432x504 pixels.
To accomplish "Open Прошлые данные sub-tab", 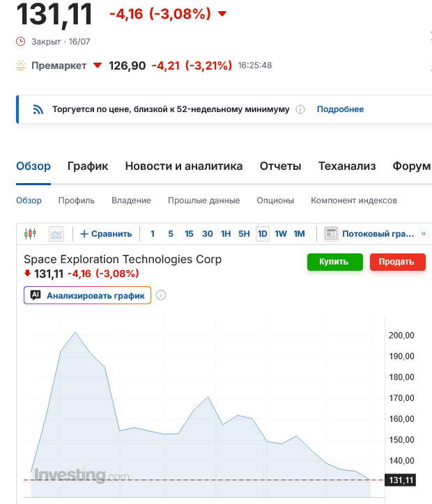I will [x=204, y=200].
